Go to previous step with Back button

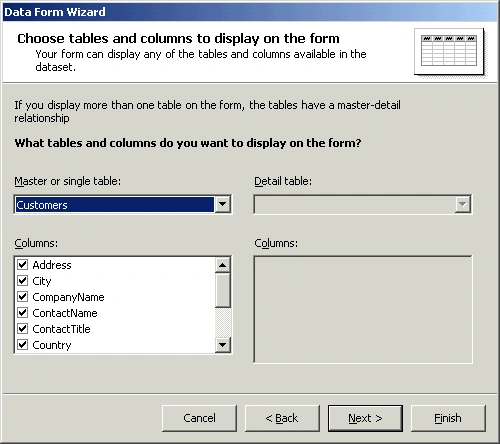coord(282,418)
